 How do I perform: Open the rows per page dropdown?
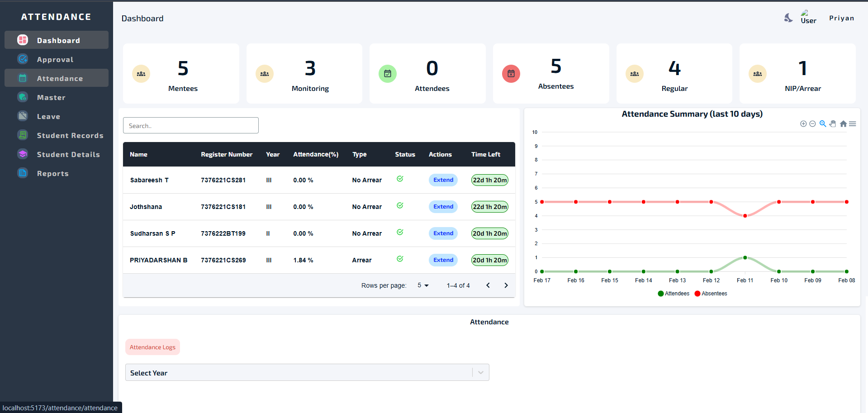point(423,285)
